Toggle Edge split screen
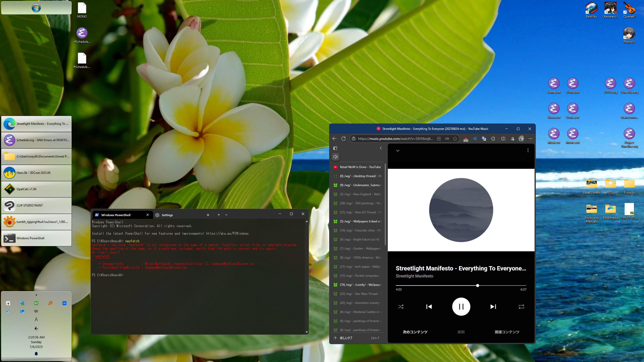Screen dimensions: 644x362 tap(503, 139)
